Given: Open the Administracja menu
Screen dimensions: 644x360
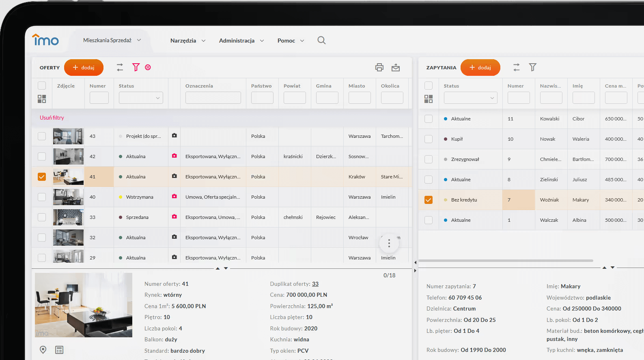Looking at the screenshot, I should 241,41.
